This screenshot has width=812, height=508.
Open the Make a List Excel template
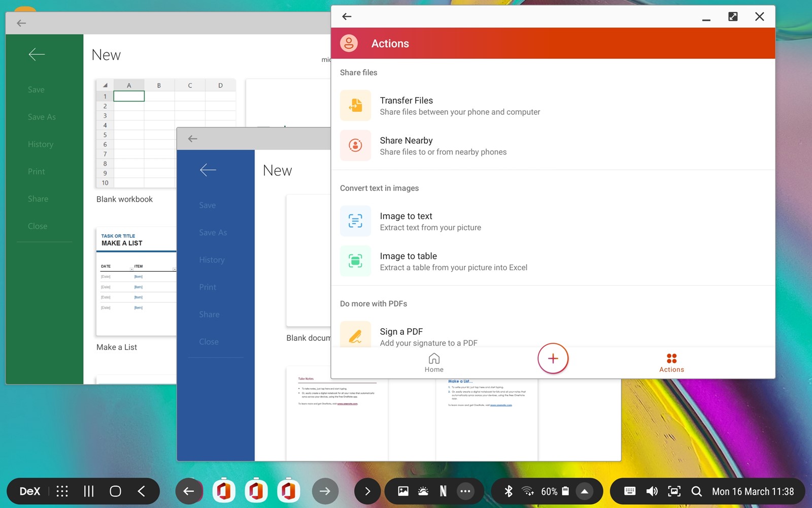tap(136, 281)
